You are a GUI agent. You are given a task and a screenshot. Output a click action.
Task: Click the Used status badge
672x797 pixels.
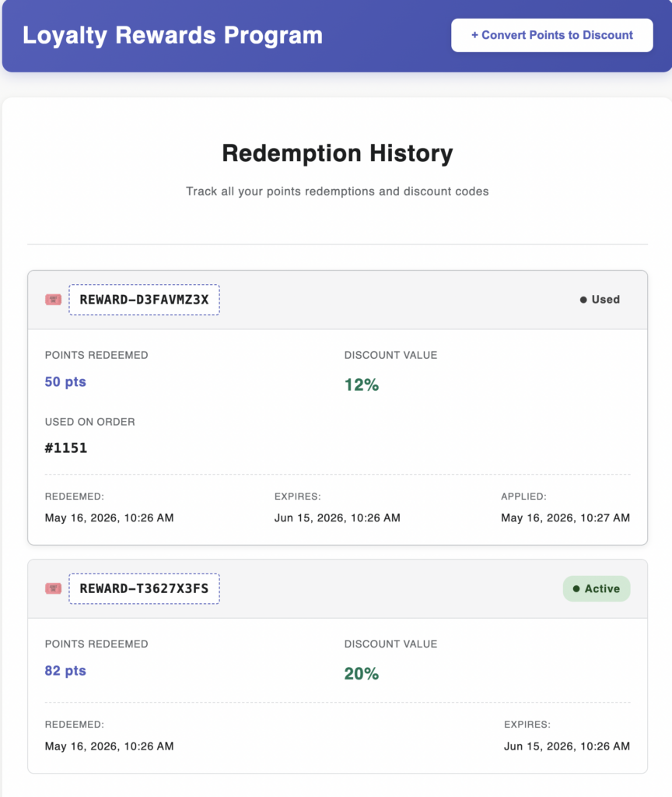tap(600, 300)
